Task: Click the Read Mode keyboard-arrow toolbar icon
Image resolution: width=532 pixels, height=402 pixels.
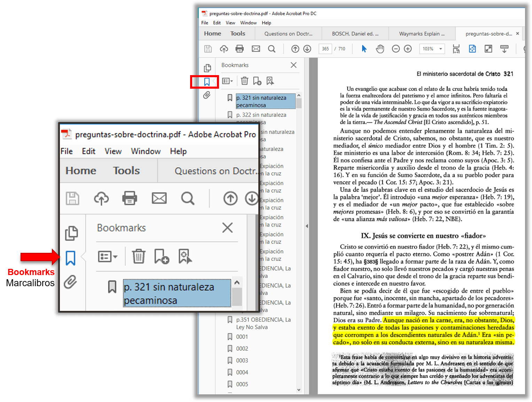Action: (504, 49)
